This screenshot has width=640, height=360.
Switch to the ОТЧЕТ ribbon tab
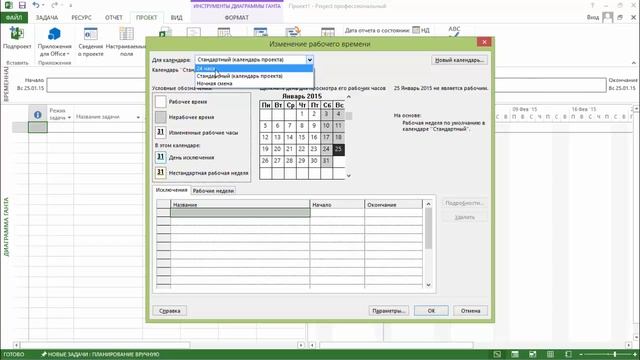coord(113,18)
